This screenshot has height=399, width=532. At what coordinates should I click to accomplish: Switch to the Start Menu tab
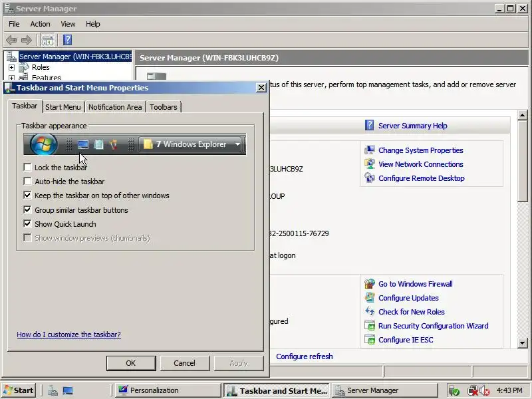coord(63,107)
